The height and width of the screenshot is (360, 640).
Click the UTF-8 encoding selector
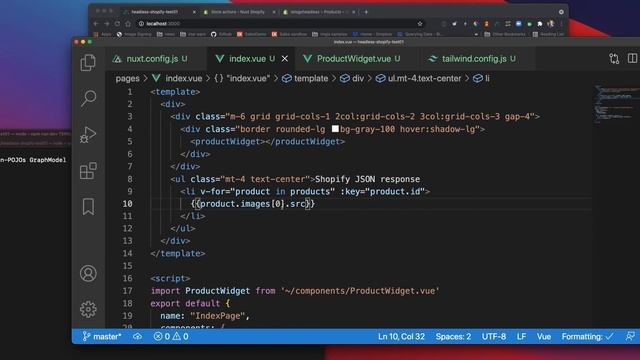click(494, 336)
